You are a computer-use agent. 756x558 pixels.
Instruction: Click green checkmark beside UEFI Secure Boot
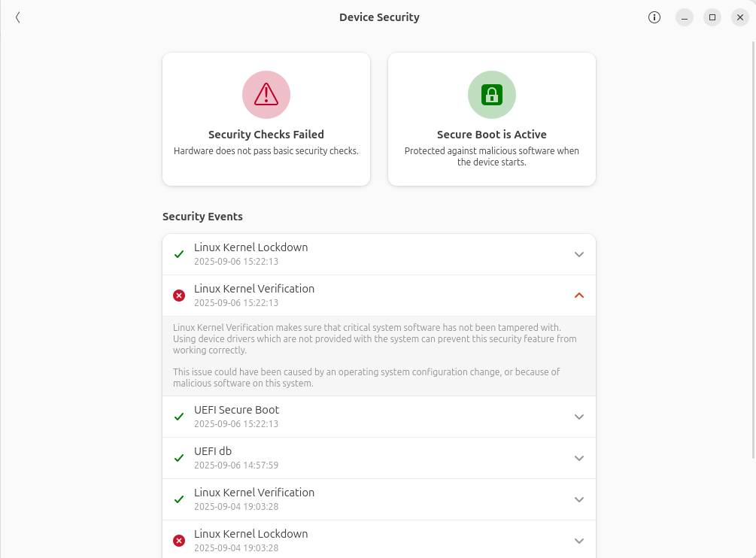click(179, 417)
